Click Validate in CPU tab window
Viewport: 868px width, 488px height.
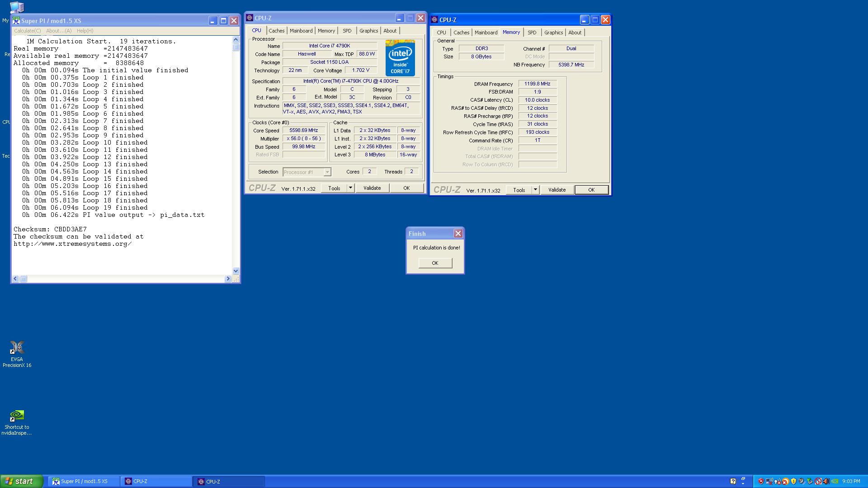[372, 188]
